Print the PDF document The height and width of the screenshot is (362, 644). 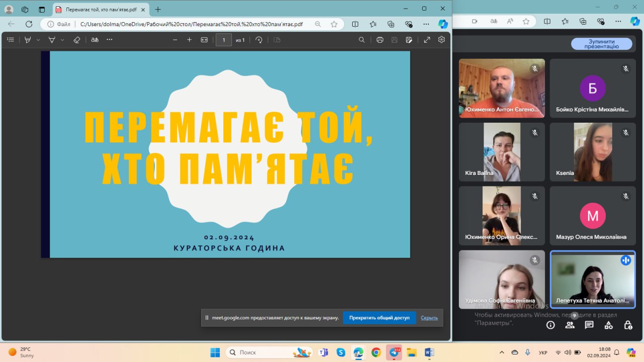(x=380, y=40)
